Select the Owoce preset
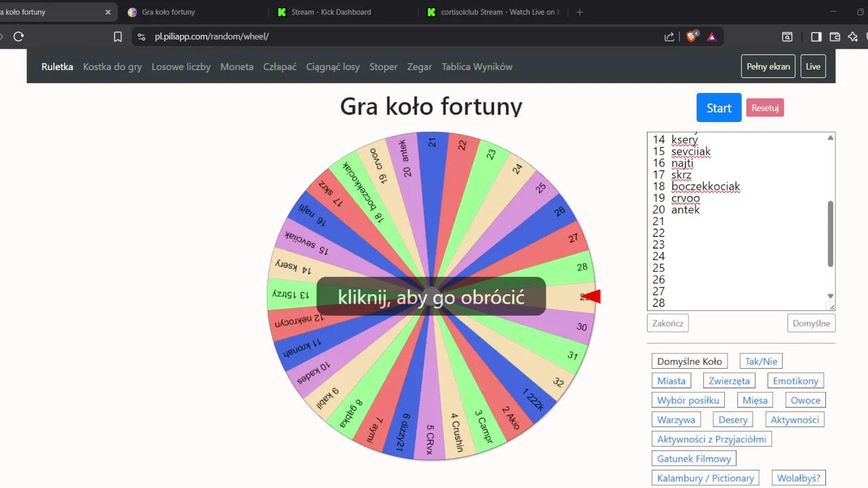Screen dimensions: 868x488 coord(806,401)
